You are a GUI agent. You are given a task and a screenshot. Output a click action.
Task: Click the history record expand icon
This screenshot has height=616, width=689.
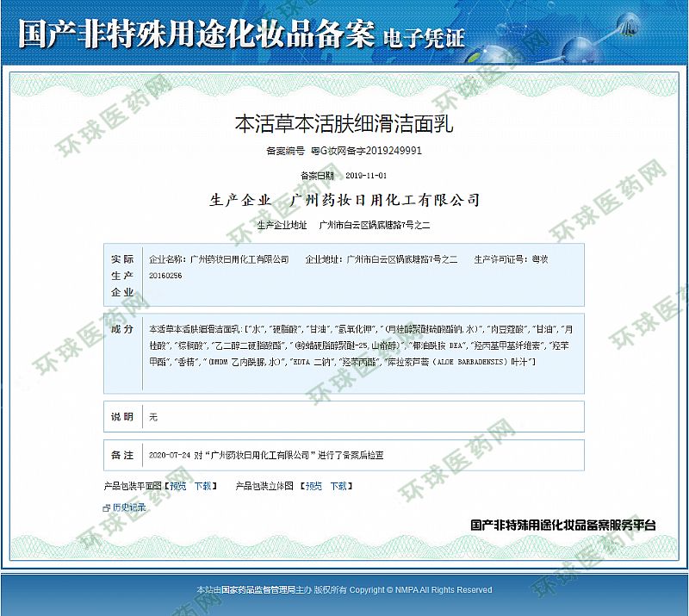[107, 508]
